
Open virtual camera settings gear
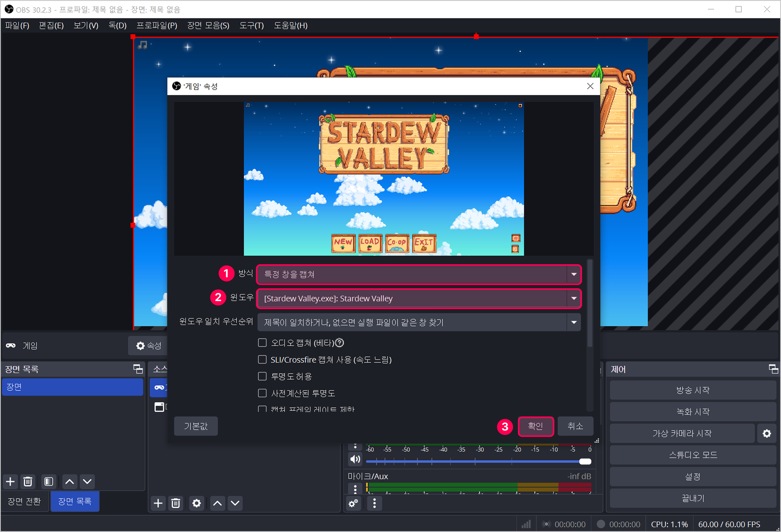coord(767,433)
